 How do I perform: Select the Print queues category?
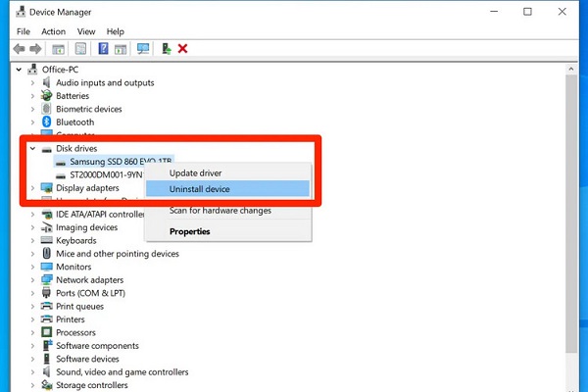pyautogui.click(x=79, y=306)
